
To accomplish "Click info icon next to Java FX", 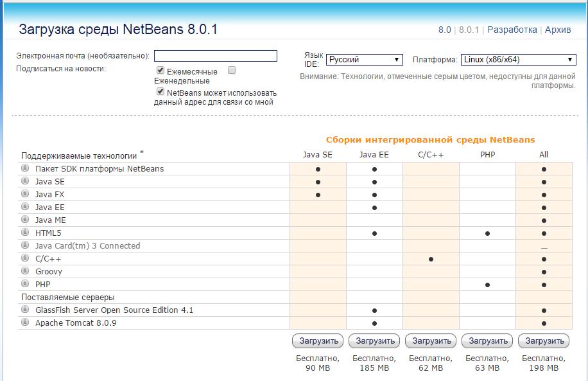I will click(25, 193).
